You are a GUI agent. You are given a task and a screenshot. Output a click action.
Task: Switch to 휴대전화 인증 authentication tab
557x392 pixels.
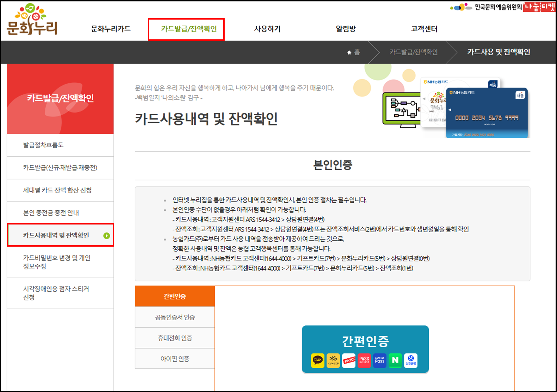175,338
